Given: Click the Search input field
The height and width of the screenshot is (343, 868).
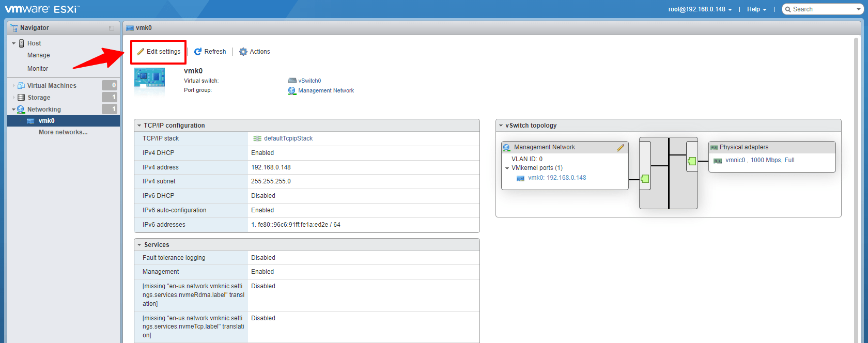Looking at the screenshot, I should pyautogui.click(x=822, y=9).
